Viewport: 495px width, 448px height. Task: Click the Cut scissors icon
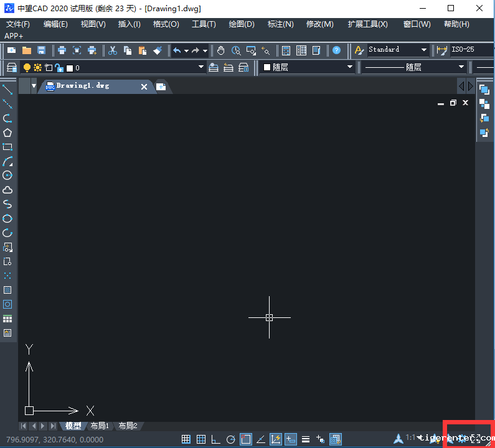tap(113, 50)
